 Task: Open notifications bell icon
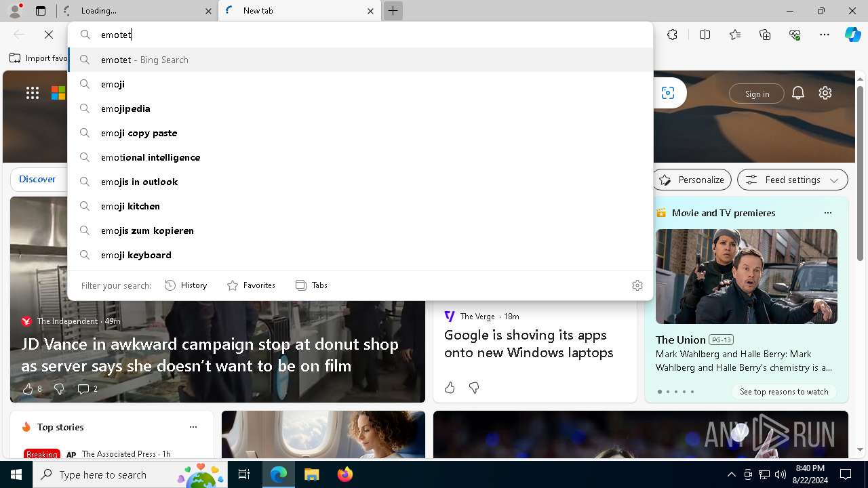point(798,93)
